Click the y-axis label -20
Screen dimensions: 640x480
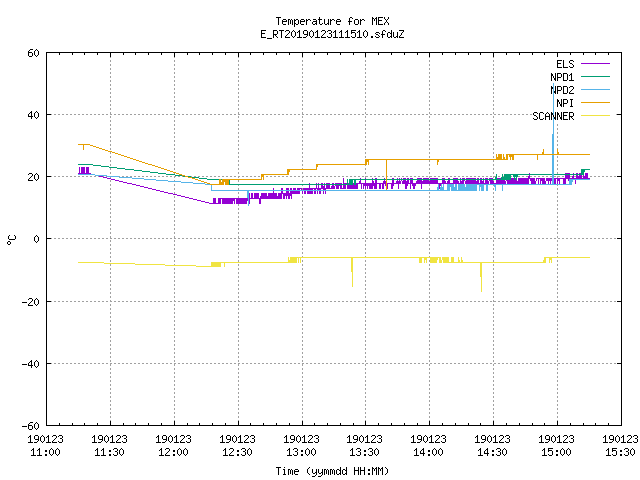pos(31,302)
